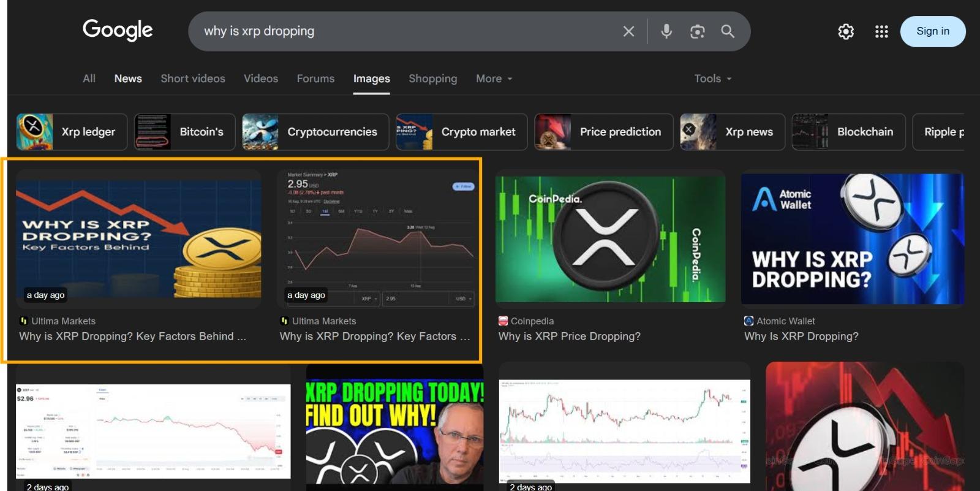Click Atomic Wallet source label
980x491 pixels.
tap(786, 321)
